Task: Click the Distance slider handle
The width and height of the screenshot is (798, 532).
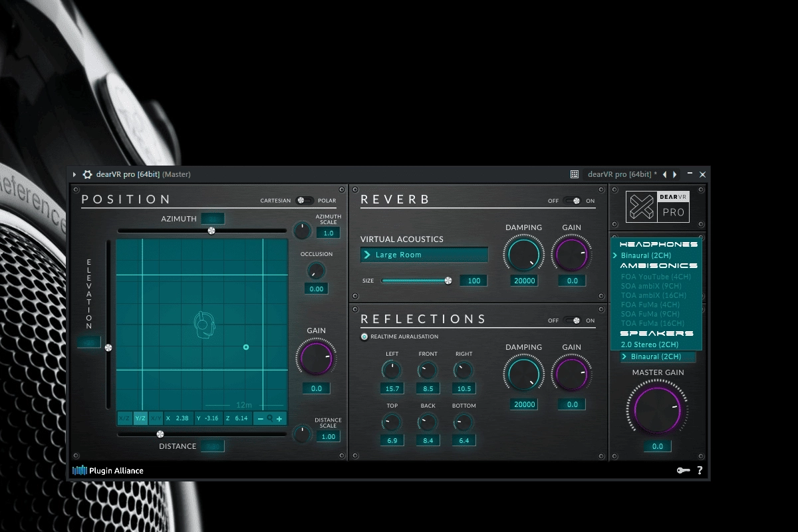Action: (x=160, y=434)
